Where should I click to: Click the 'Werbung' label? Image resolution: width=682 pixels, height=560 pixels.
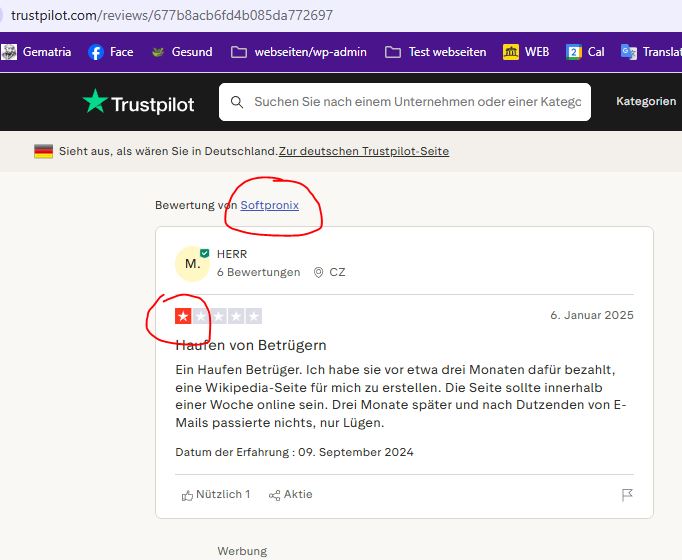click(242, 551)
